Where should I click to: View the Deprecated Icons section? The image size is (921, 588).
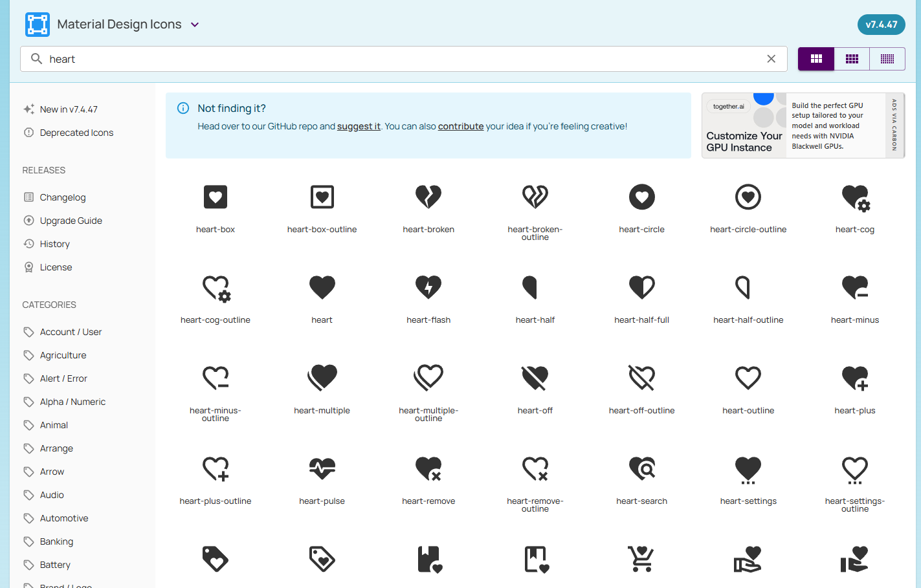[x=76, y=132]
